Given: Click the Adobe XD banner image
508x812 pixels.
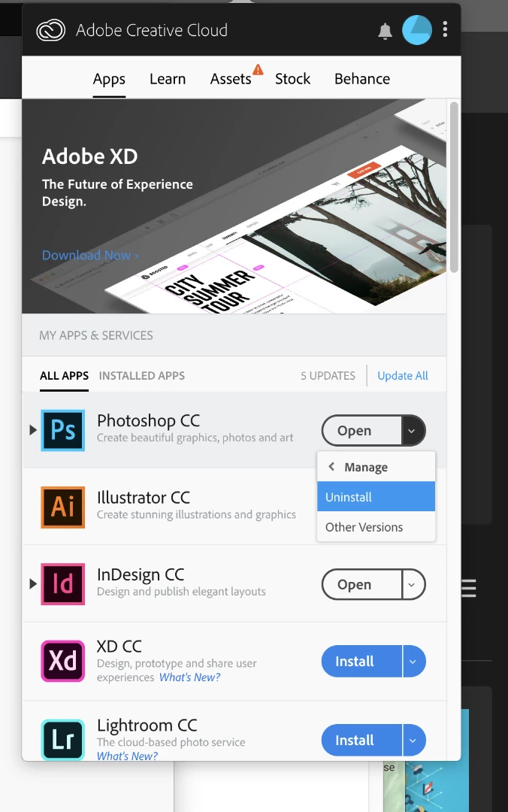Looking at the screenshot, I should pyautogui.click(x=234, y=206).
